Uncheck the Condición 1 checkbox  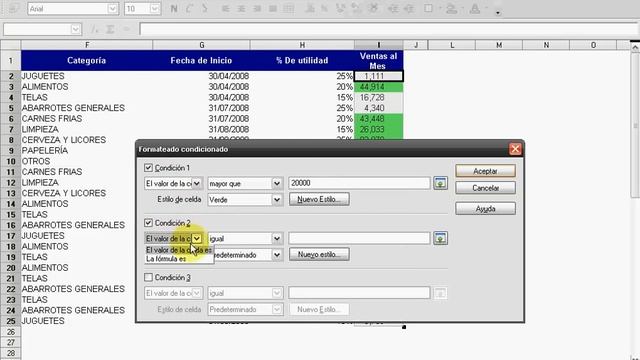click(x=148, y=168)
